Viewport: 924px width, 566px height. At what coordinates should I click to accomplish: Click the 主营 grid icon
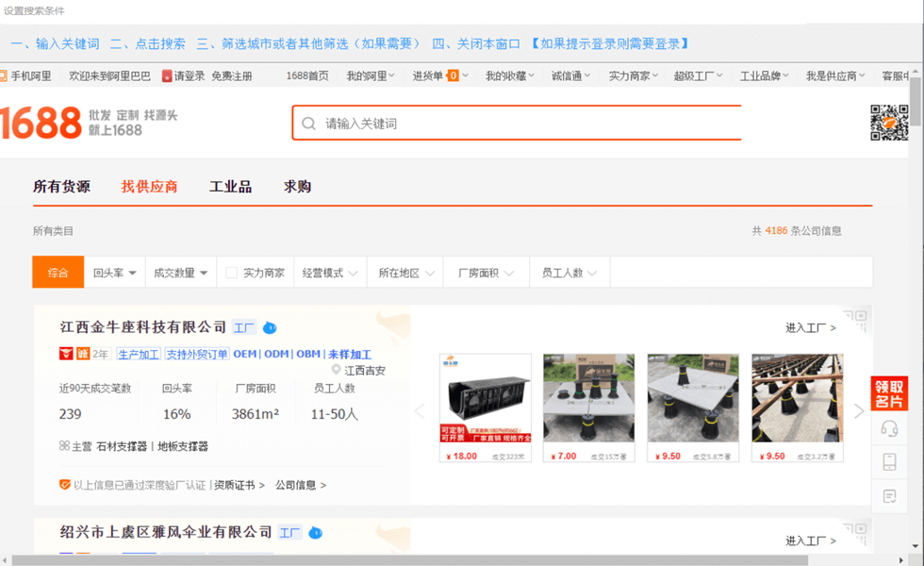64,445
